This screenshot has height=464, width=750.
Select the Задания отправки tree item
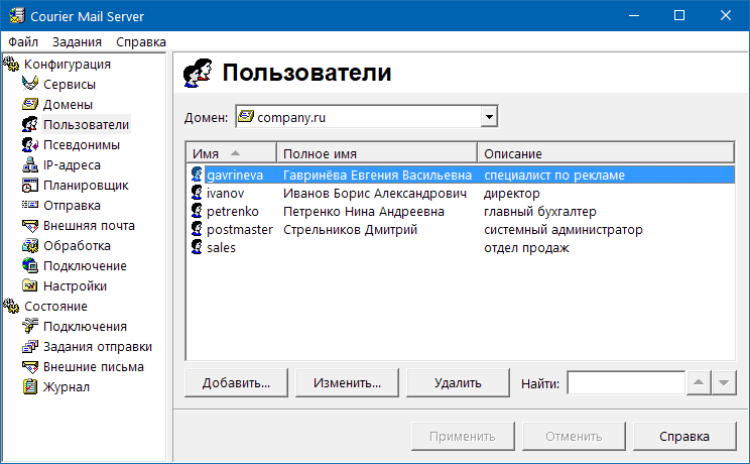pos(98,346)
